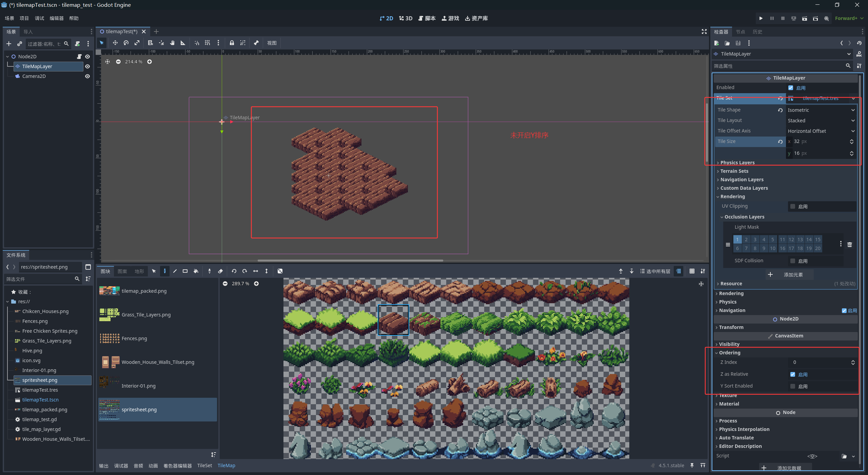The image size is (868, 475).
Task: Open the Tile Shape Isometric dropdown
Action: 821,110
